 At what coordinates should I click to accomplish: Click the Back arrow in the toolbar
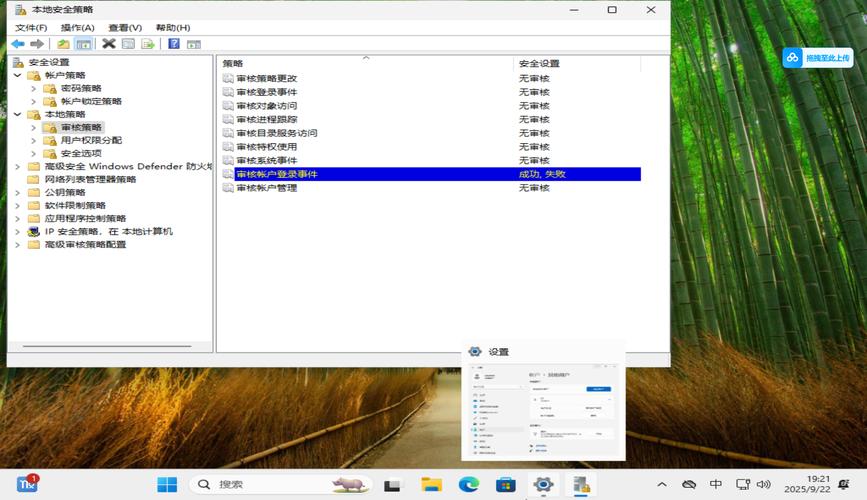tap(18, 44)
